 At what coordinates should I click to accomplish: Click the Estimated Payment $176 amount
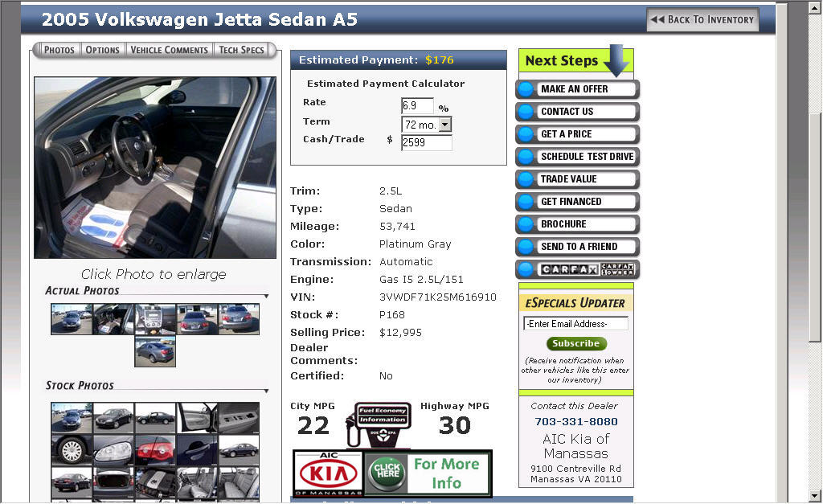(440, 59)
